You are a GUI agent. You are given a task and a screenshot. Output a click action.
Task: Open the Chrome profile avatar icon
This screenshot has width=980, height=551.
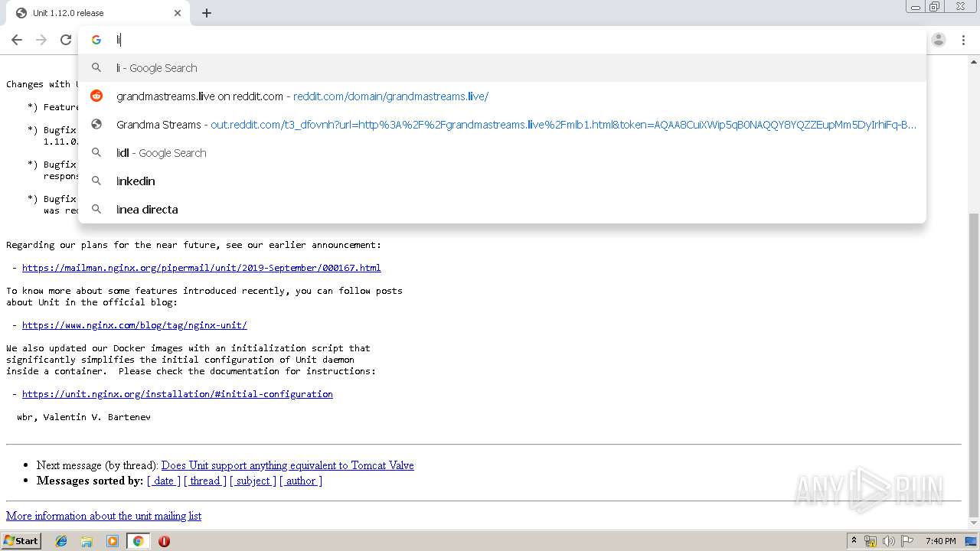[x=939, y=40]
